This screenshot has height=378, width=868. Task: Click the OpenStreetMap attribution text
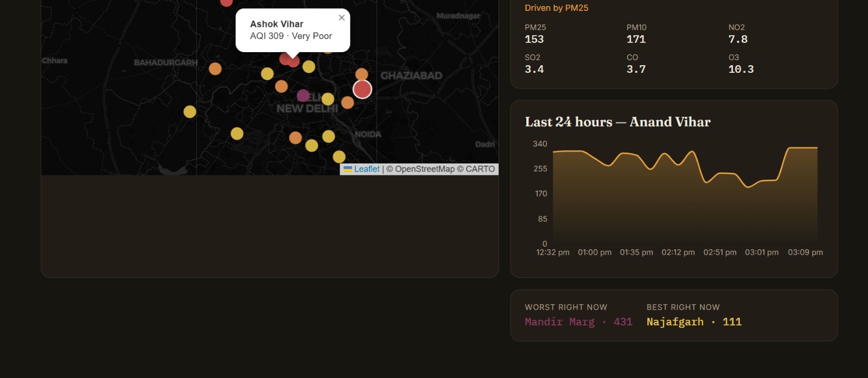pos(425,169)
